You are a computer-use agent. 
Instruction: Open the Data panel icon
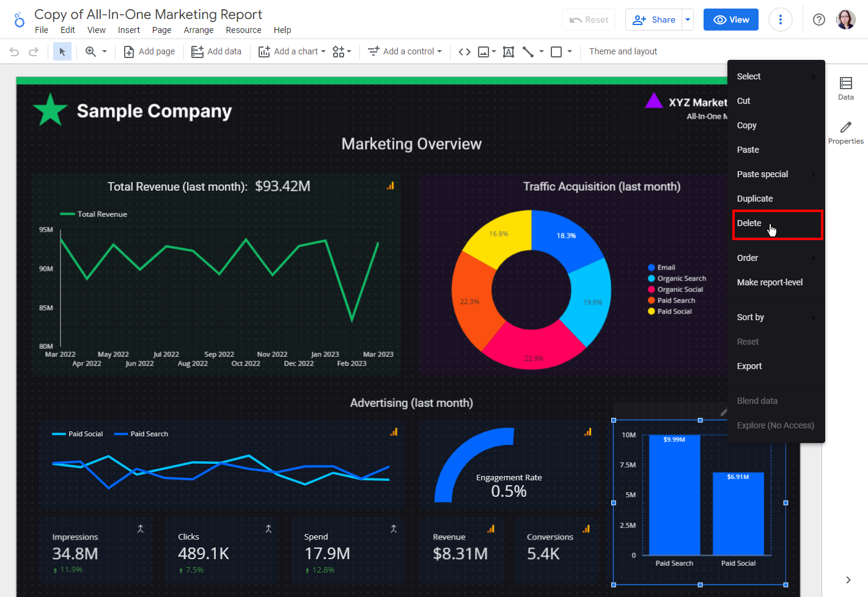click(x=845, y=88)
